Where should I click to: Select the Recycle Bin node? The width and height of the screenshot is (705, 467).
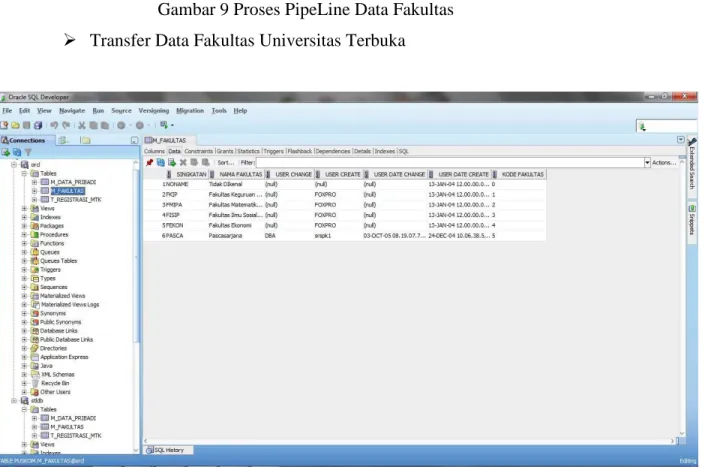click(x=55, y=383)
